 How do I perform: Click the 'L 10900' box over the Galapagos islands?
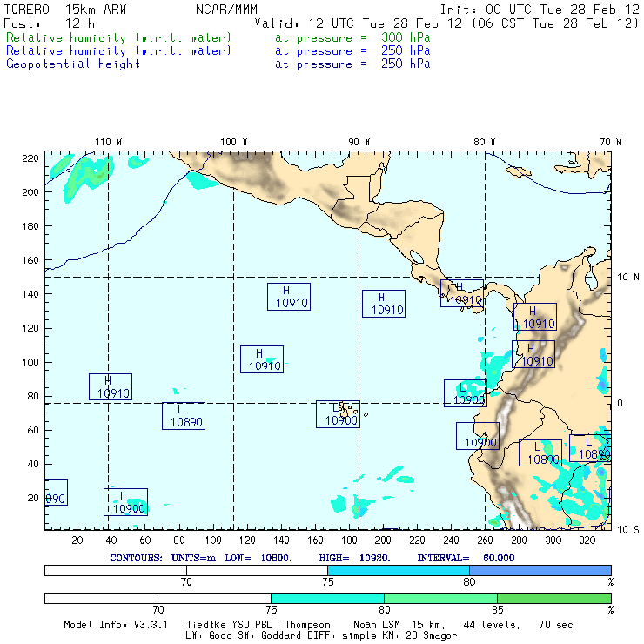338,414
